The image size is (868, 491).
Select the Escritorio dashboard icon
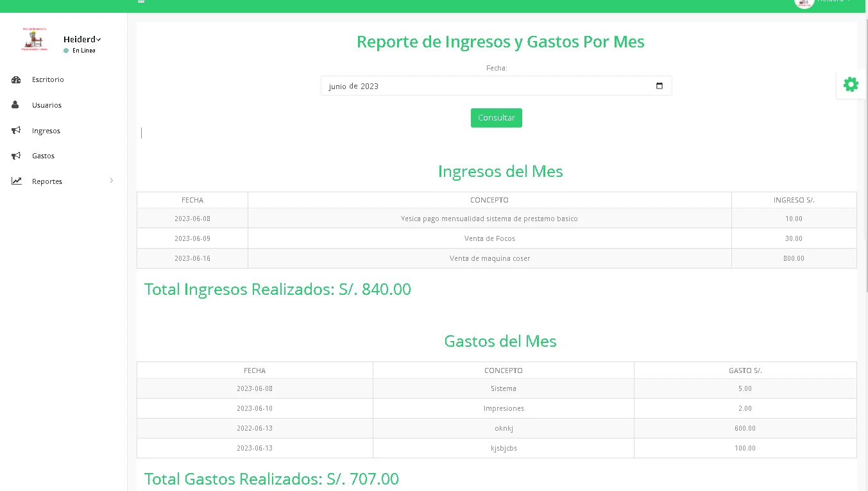tap(16, 79)
